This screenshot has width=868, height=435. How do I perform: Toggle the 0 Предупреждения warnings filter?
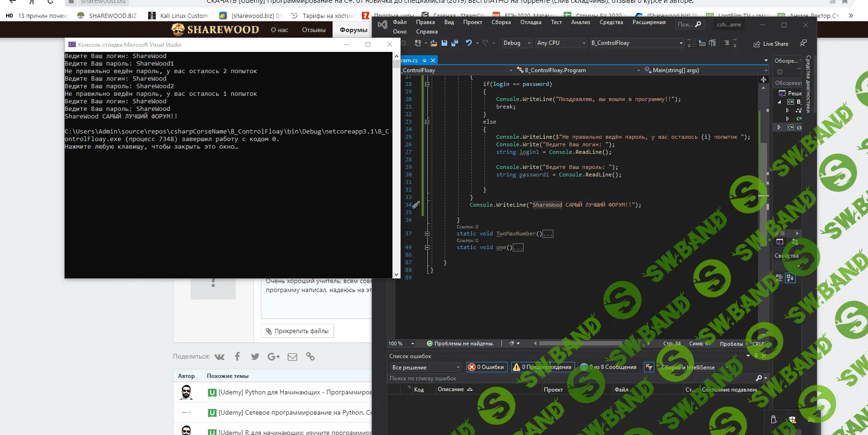tap(542, 367)
